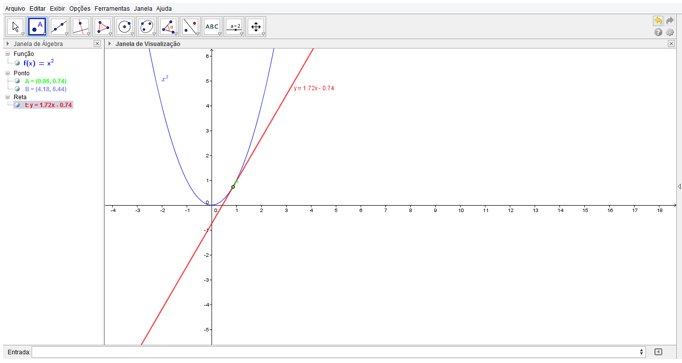682x363 pixels.
Task: Collapse the Função tree group
Action: (x=7, y=53)
